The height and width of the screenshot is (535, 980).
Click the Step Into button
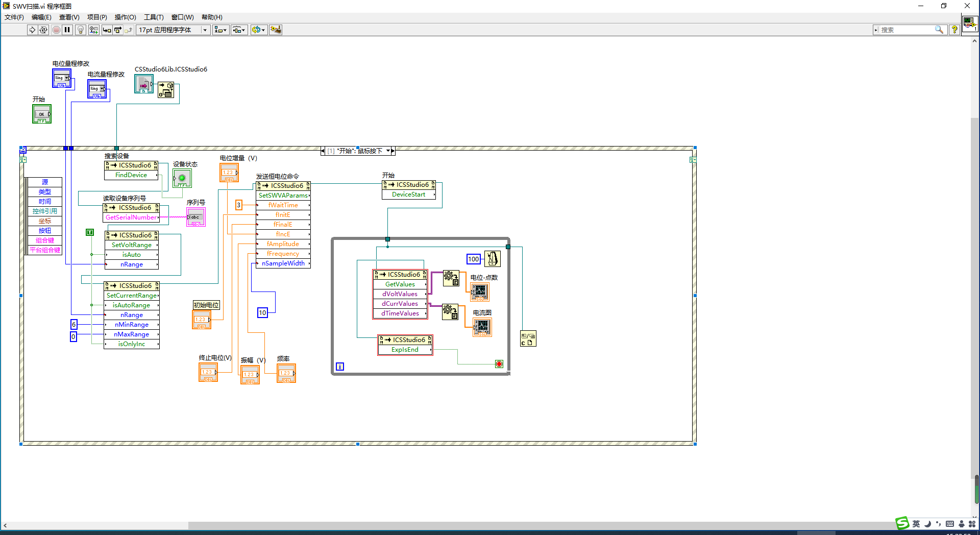(x=107, y=30)
